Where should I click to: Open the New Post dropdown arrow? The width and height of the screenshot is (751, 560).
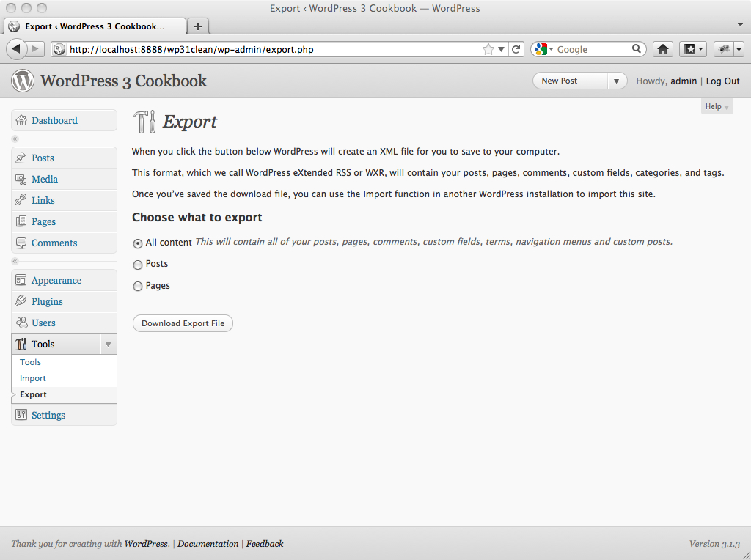tap(616, 81)
